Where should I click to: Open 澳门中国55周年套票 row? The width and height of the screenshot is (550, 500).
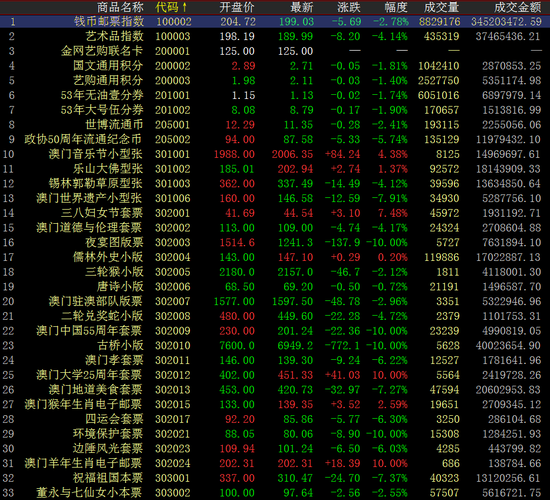tap(275, 331)
